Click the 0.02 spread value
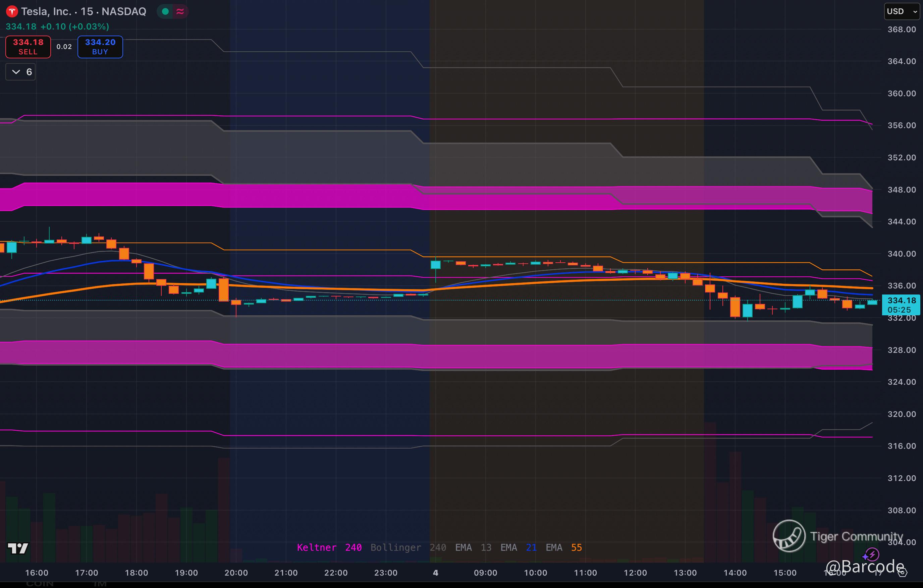 tap(64, 47)
